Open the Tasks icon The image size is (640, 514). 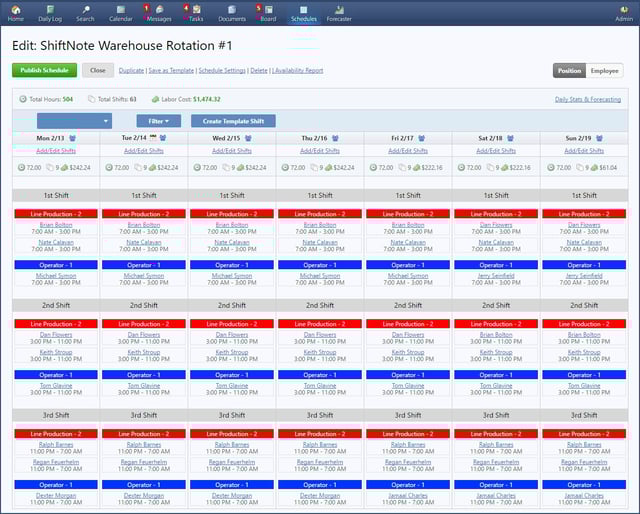click(x=196, y=10)
